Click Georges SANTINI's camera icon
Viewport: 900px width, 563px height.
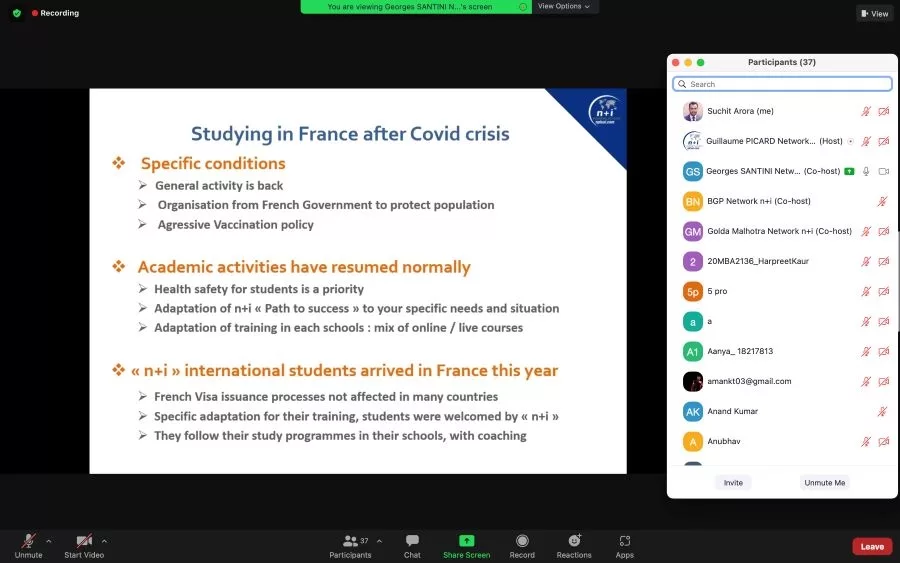click(883, 171)
